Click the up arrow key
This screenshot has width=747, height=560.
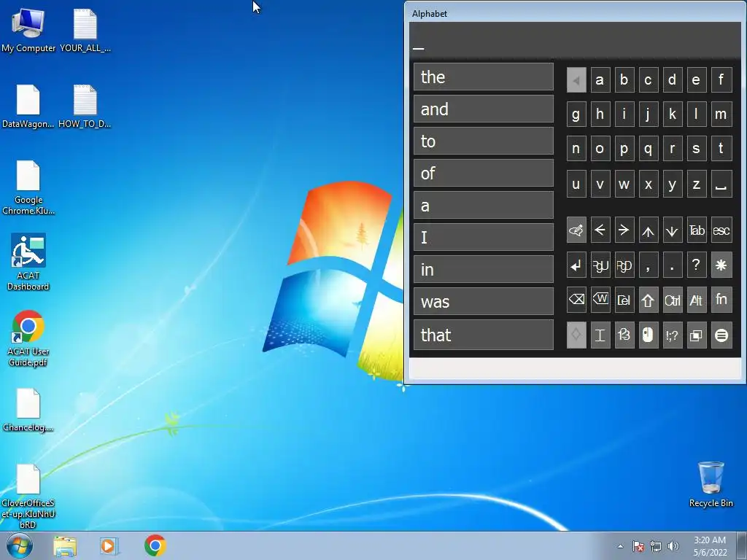(648, 230)
